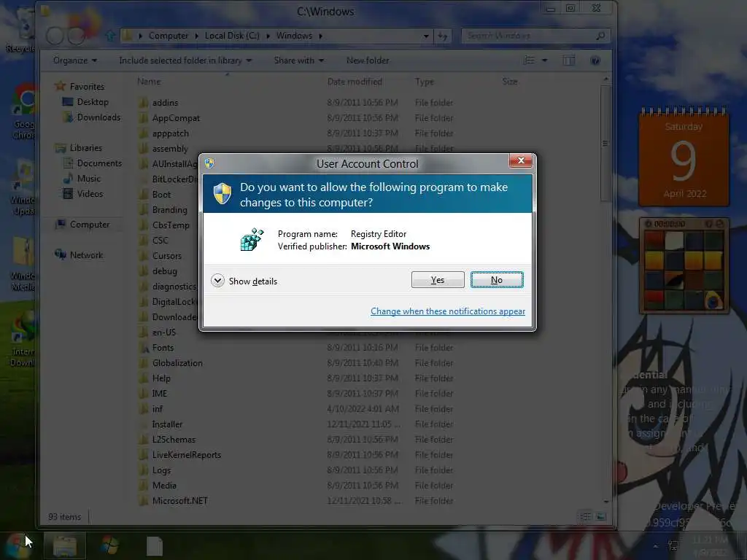Select the AppCompat folder
Viewport: 747px width, 560px height.
(176, 117)
